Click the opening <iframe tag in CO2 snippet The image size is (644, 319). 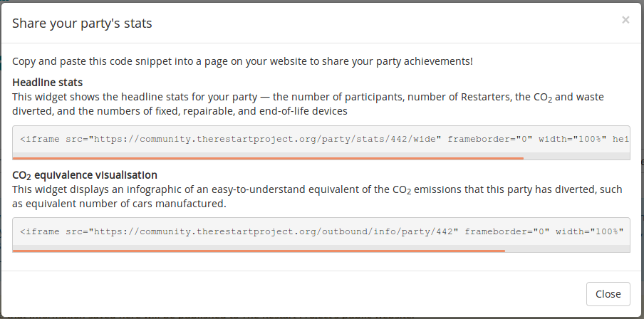[x=40, y=231]
